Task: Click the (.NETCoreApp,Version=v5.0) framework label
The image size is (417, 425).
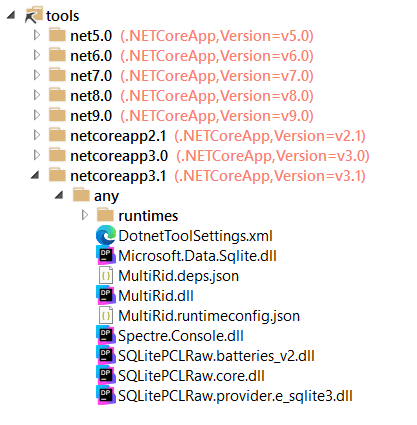Action: tap(217, 36)
